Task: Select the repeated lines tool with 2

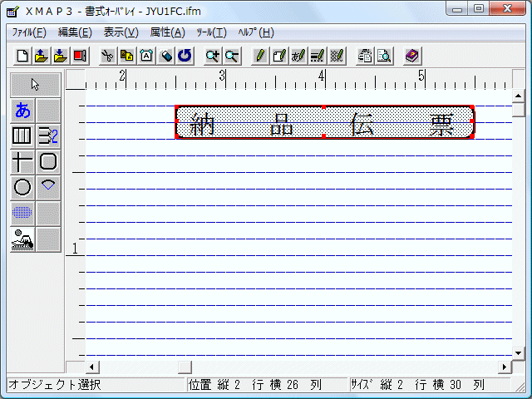Action: click(48, 136)
